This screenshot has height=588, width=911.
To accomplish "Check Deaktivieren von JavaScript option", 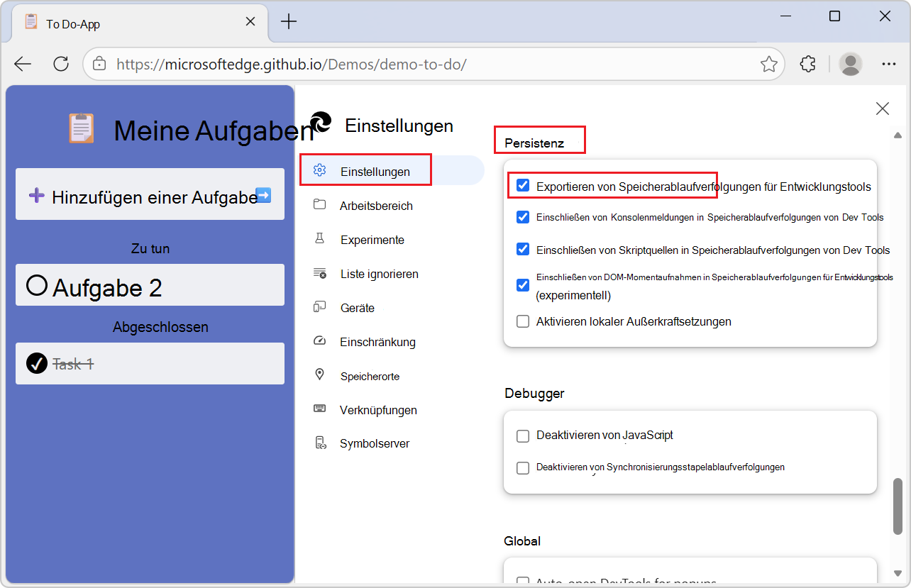I will click(523, 436).
